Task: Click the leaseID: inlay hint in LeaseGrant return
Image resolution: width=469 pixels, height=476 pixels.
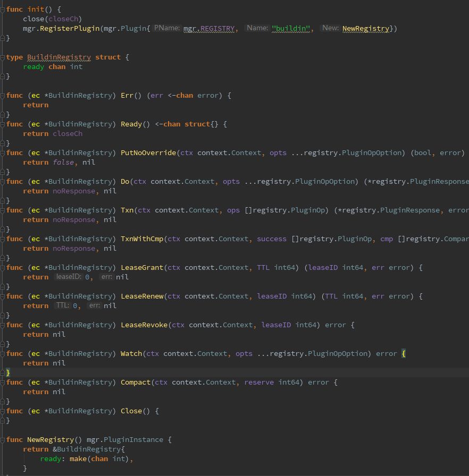Action: pyautogui.click(x=68, y=277)
